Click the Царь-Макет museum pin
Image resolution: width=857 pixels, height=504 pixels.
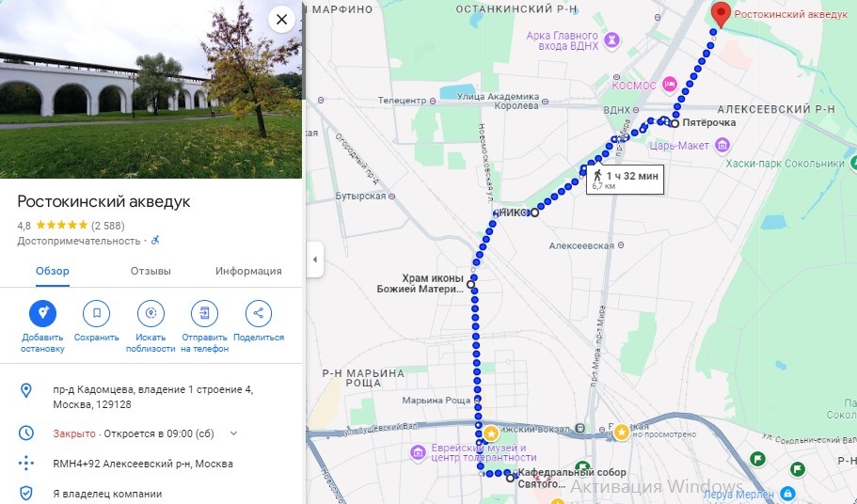[722, 145]
